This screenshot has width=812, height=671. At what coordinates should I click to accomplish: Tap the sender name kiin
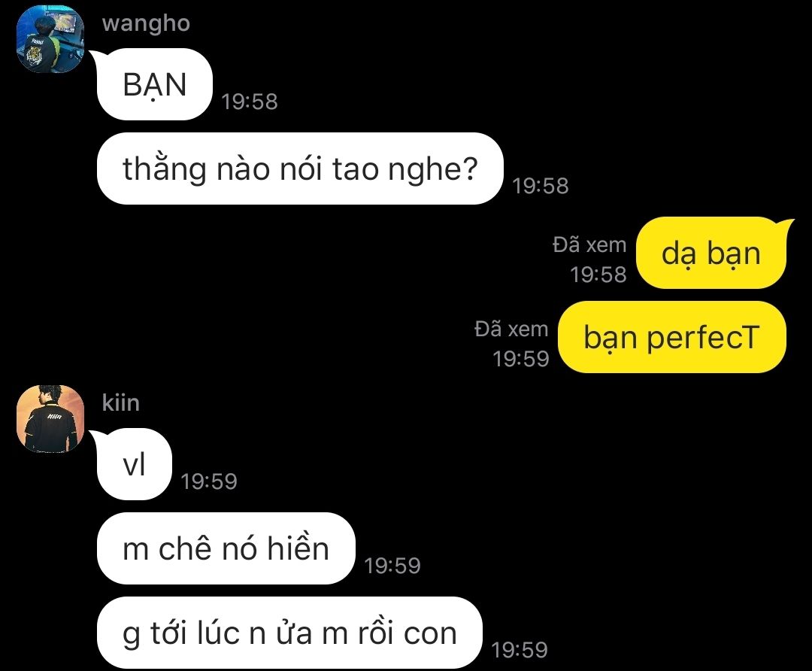(x=120, y=402)
